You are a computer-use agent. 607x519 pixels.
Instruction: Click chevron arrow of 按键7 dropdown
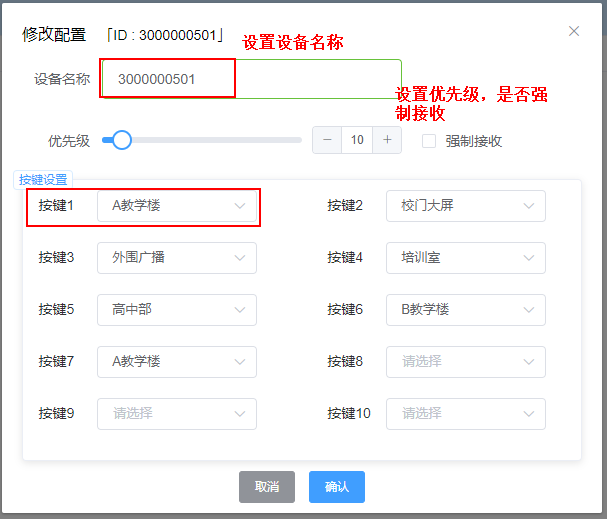coord(239,362)
